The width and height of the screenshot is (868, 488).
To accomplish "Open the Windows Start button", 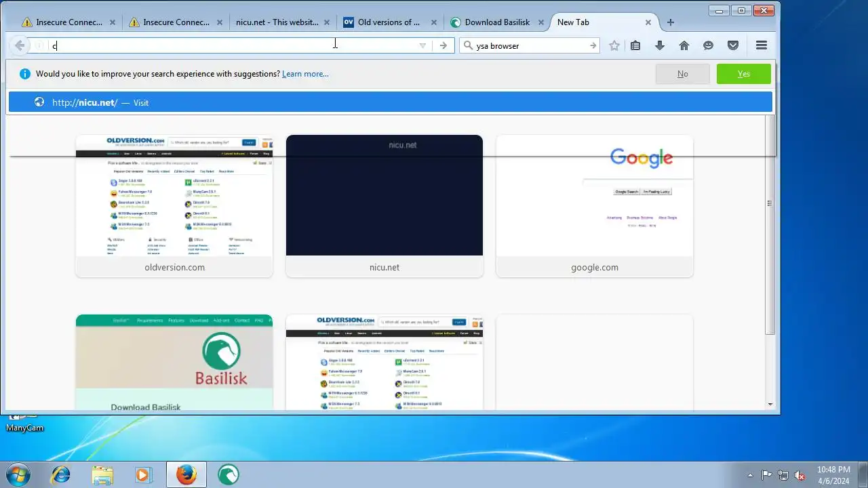I will point(18,474).
